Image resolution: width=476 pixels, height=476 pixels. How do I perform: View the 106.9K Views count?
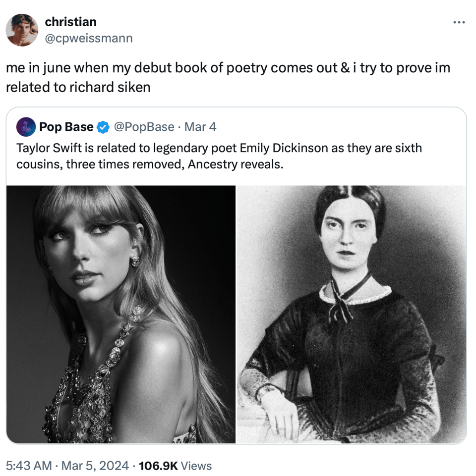pos(176,466)
